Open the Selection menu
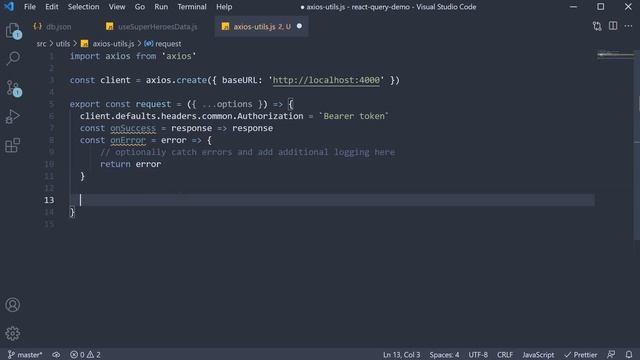640x360 pixels. pyautogui.click(x=83, y=7)
